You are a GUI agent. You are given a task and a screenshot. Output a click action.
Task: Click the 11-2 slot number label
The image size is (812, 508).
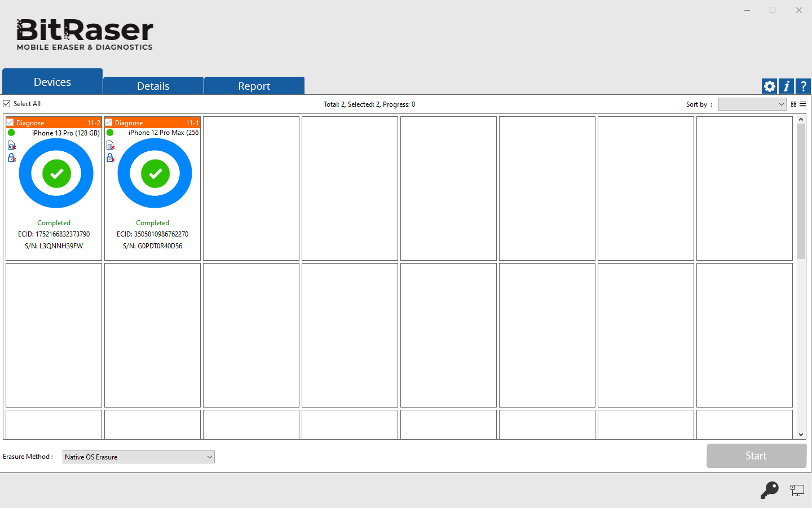pyautogui.click(x=94, y=123)
